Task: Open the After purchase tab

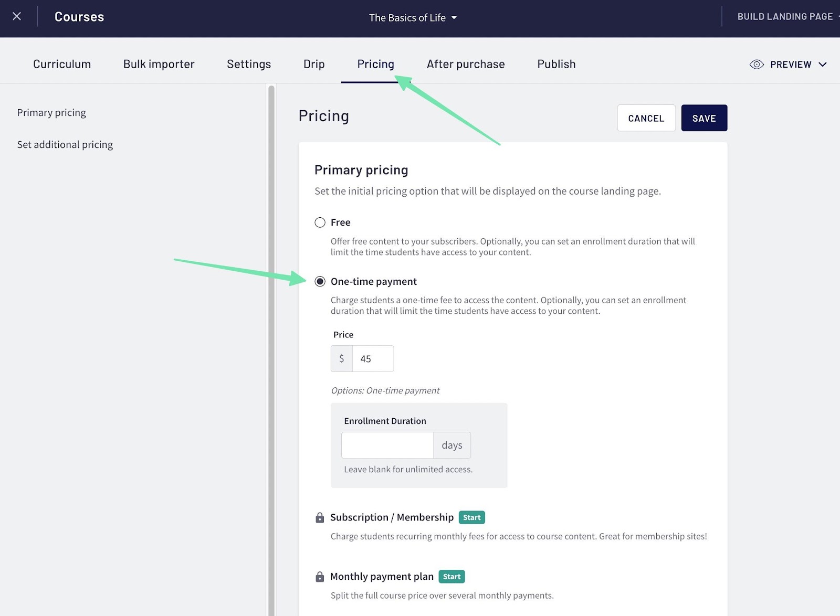Action: click(466, 63)
